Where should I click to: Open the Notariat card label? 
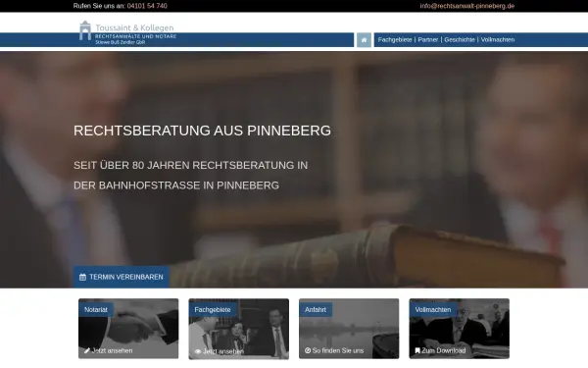point(96,310)
